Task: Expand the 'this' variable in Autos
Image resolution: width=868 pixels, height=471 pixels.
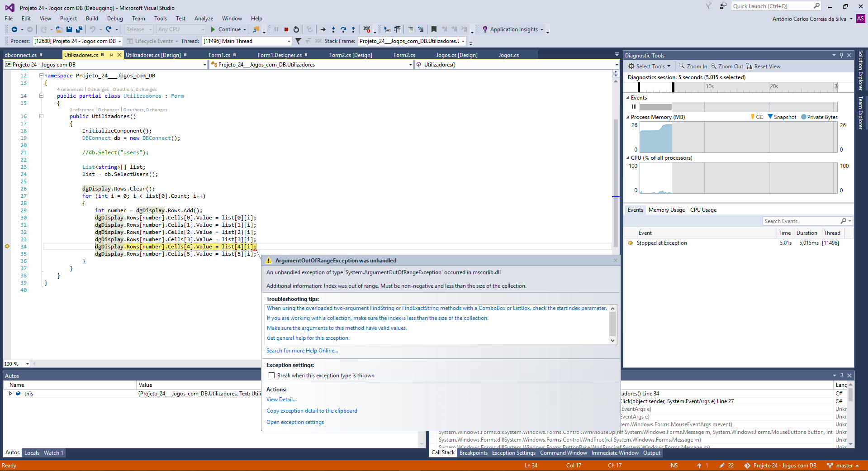Action: click(10, 394)
